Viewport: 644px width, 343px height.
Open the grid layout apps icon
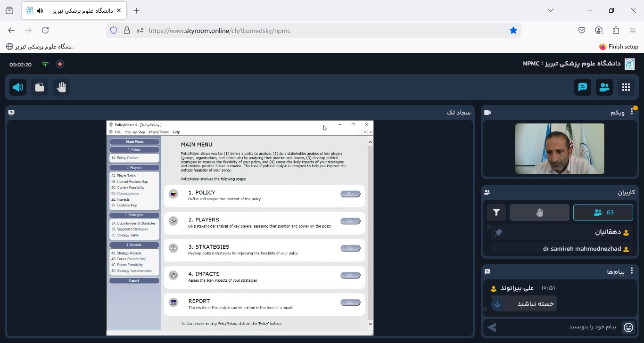click(626, 87)
